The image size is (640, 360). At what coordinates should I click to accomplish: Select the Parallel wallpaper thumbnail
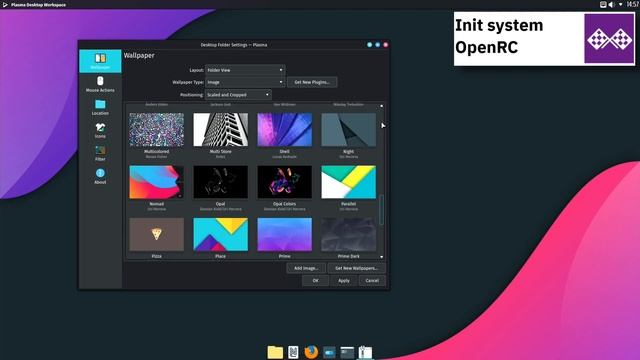[349, 182]
